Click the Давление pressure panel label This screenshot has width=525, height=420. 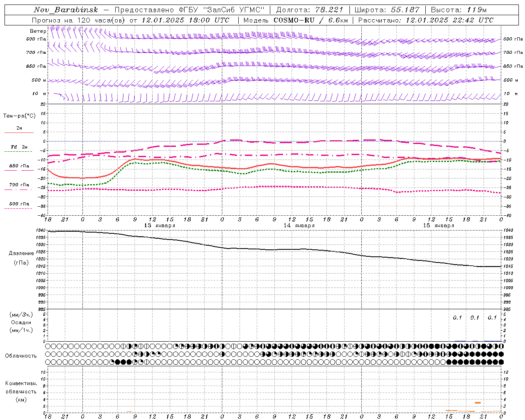(x=21, y=253)
